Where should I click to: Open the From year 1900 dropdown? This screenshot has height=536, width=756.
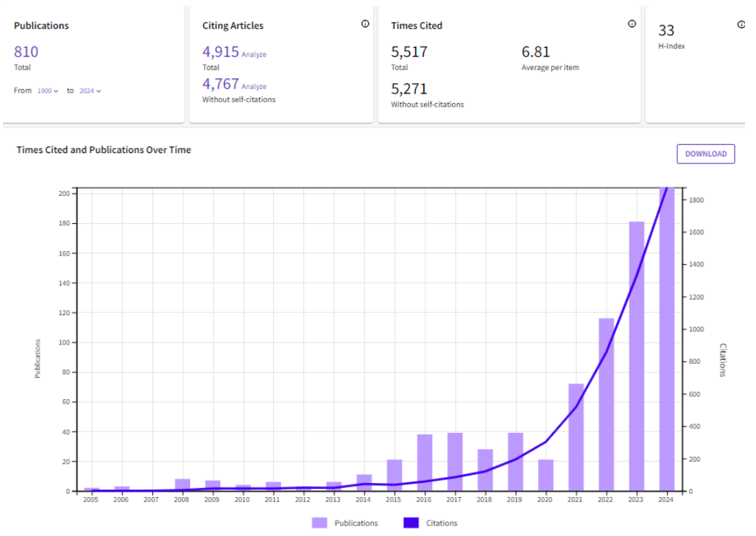(x=48, y=91)
